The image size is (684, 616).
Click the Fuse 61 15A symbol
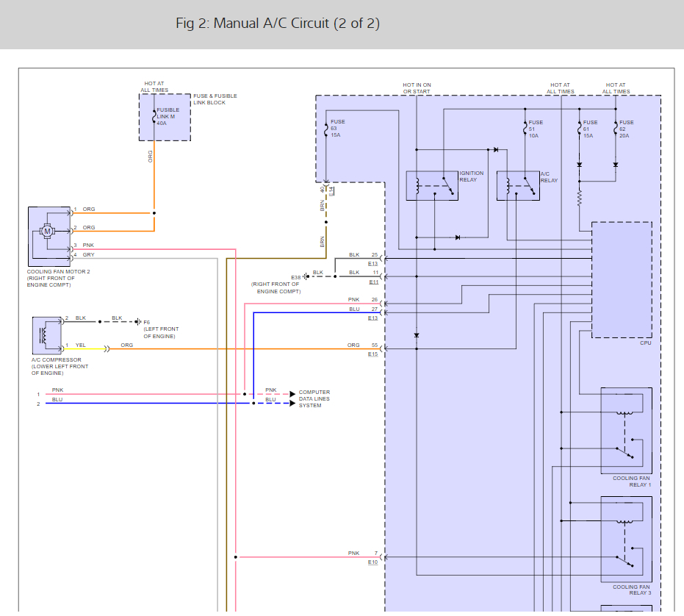579,129
